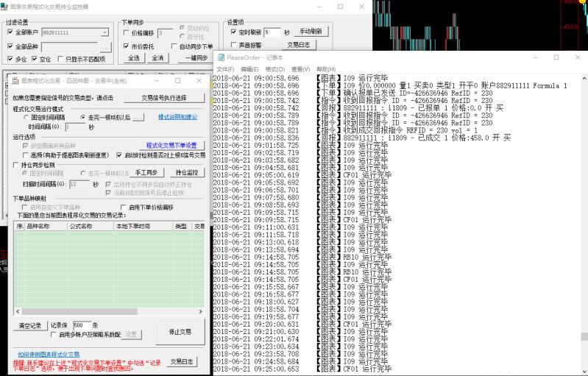Click the 程式化交易下单设置 button
Viewport: 588px width, 376px height.
click(x=171, y=145)
